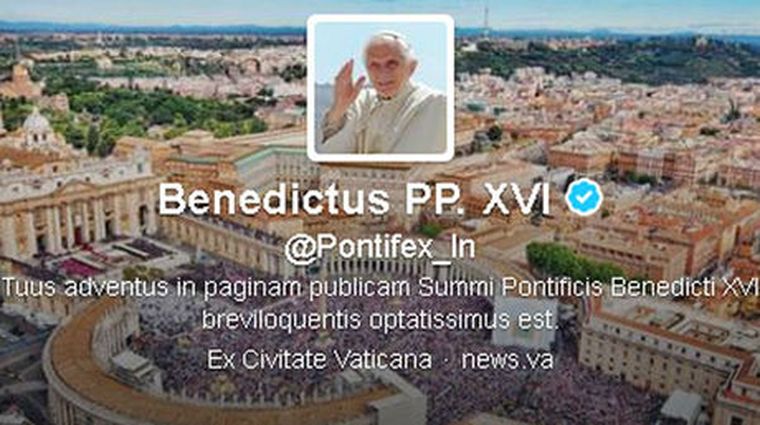Click the bio line starting with Tuus adventus
Viewport: 760px width, 425px height.
point(380,287)
